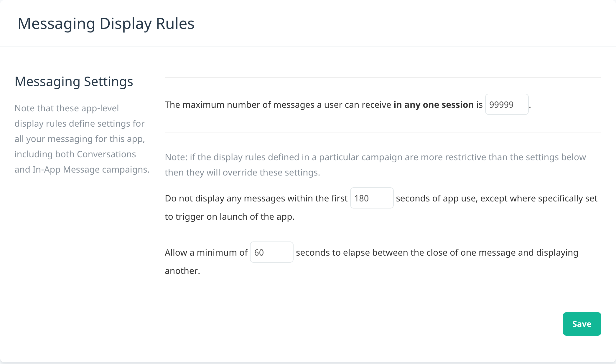
Task: Click 'including both Conversations' sidebar line
Action: point(75,154)
